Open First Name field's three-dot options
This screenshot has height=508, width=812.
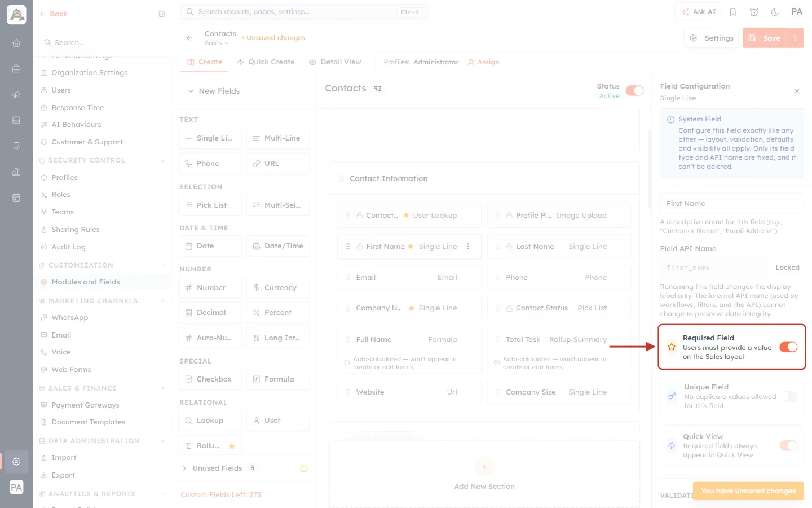468,247
